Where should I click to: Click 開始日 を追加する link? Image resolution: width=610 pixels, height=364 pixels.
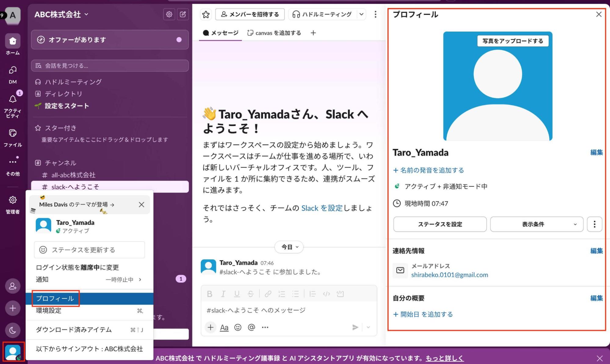tap(423, 314)
